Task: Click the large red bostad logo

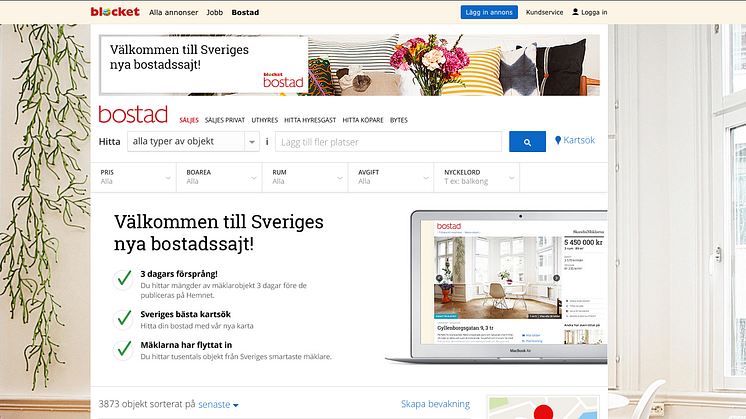Action: click(x=133, y=115)
